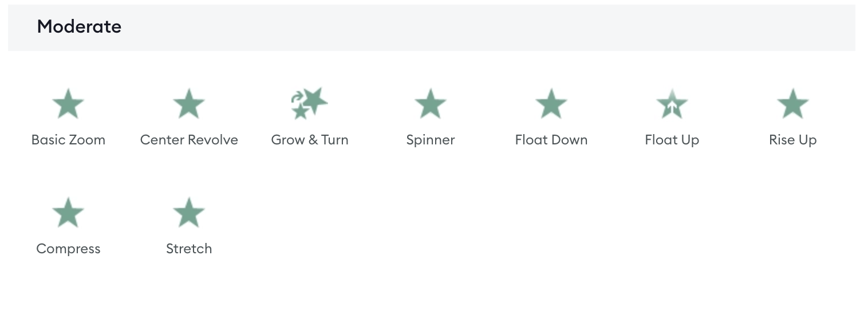Select the Stretch label text

coord(189,249)
